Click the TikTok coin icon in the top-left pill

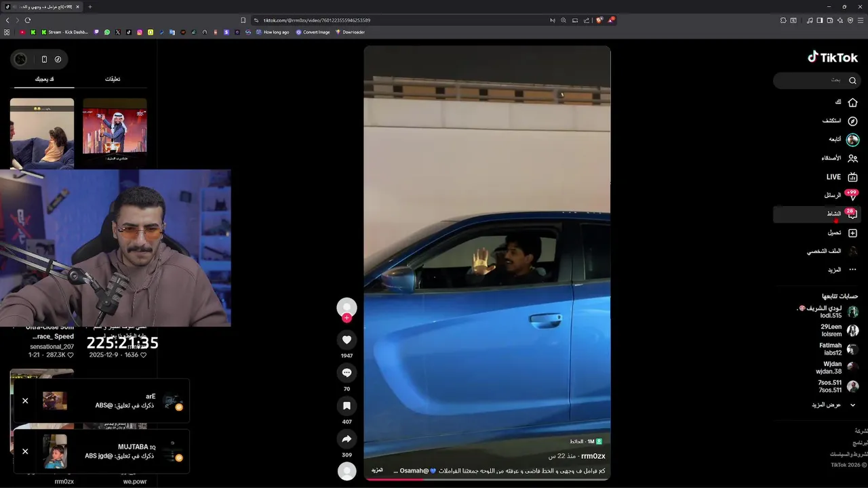58,59
